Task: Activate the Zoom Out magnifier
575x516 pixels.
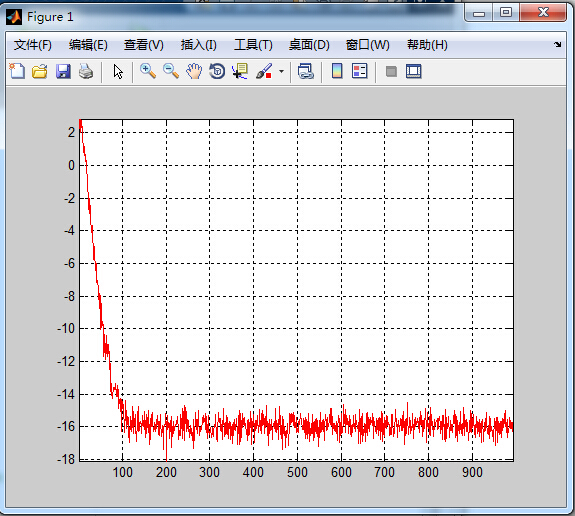Action: pos(171,71)
